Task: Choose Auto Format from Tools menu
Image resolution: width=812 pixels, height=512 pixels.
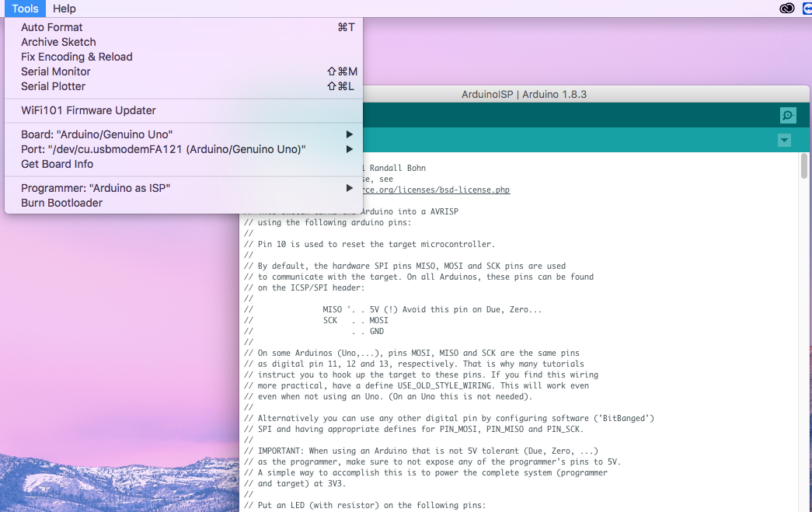Action: pyautogui.click(x=183, y=27)
